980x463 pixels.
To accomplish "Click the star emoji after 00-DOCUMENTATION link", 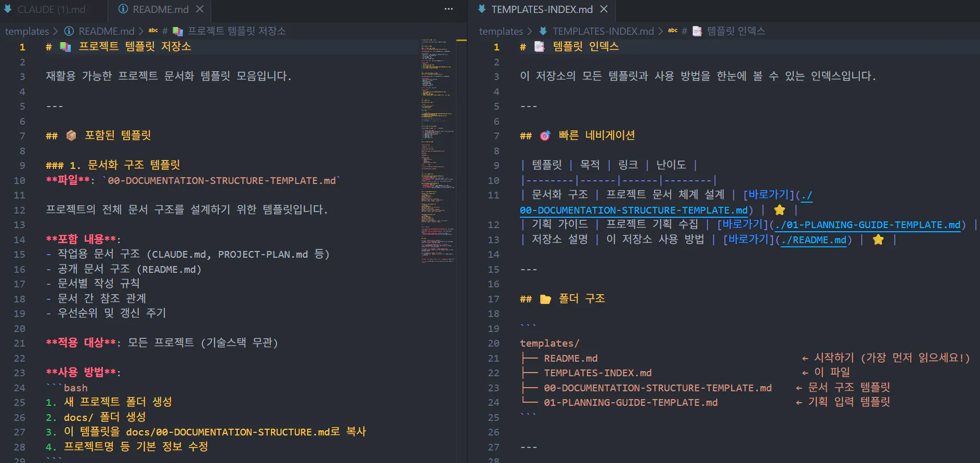I will pyautogui.click(x=779, y=210).
